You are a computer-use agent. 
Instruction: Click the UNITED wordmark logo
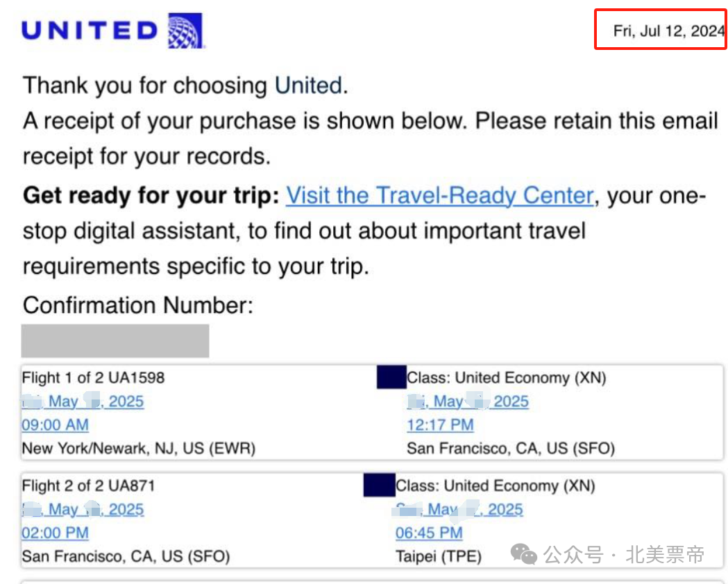90,31
